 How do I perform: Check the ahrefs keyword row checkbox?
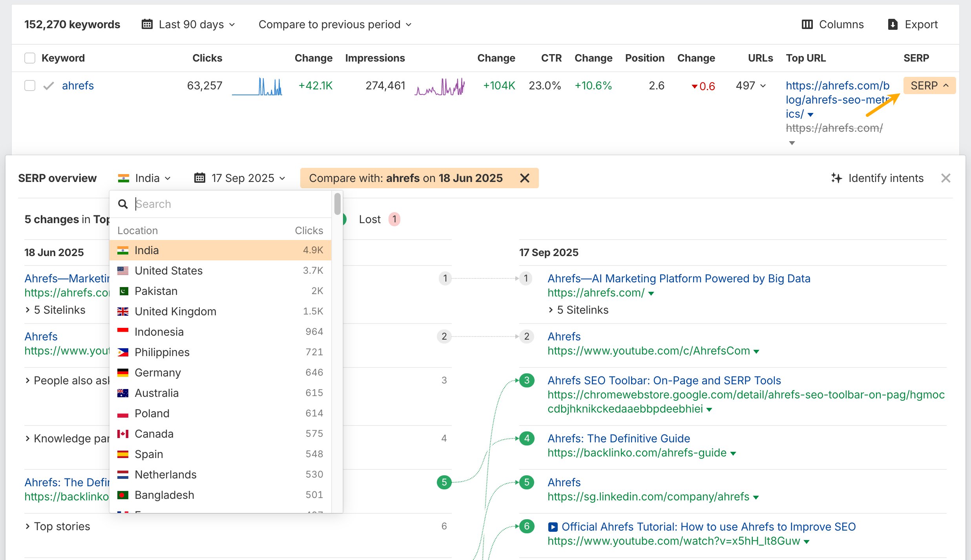pos(30,85)
